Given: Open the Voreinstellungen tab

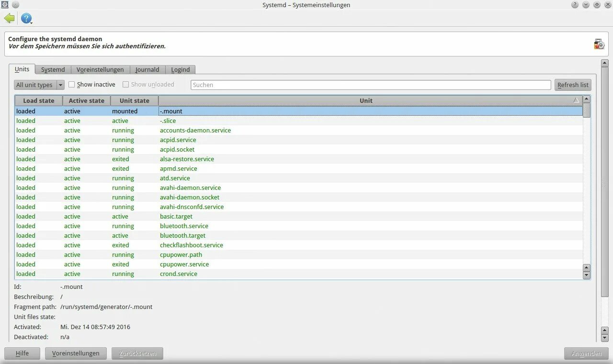Looking at the screenshot, I should [100, 69].
